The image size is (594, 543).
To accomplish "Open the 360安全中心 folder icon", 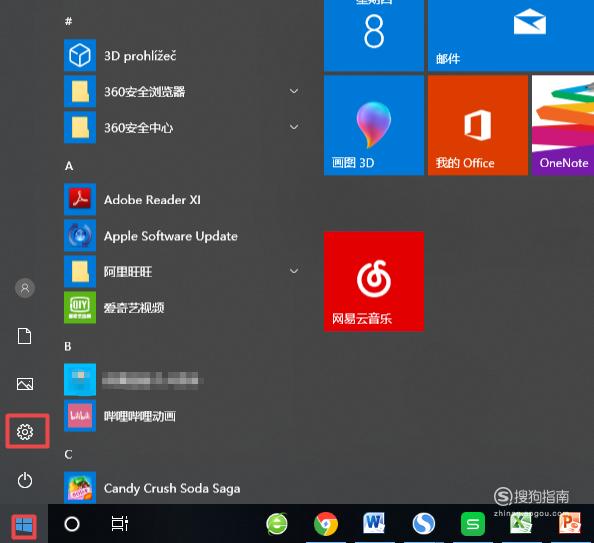I will (x=80, y=127).
